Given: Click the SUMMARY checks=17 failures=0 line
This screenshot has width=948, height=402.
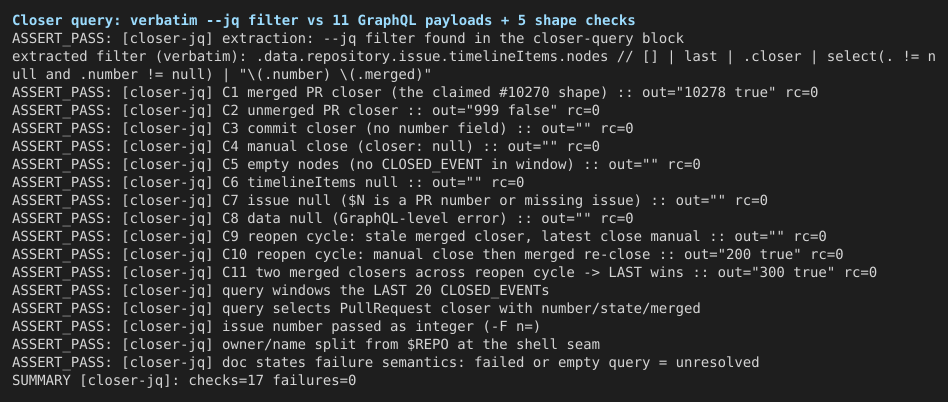Looking at the screenshot, I should coord(184,380).
